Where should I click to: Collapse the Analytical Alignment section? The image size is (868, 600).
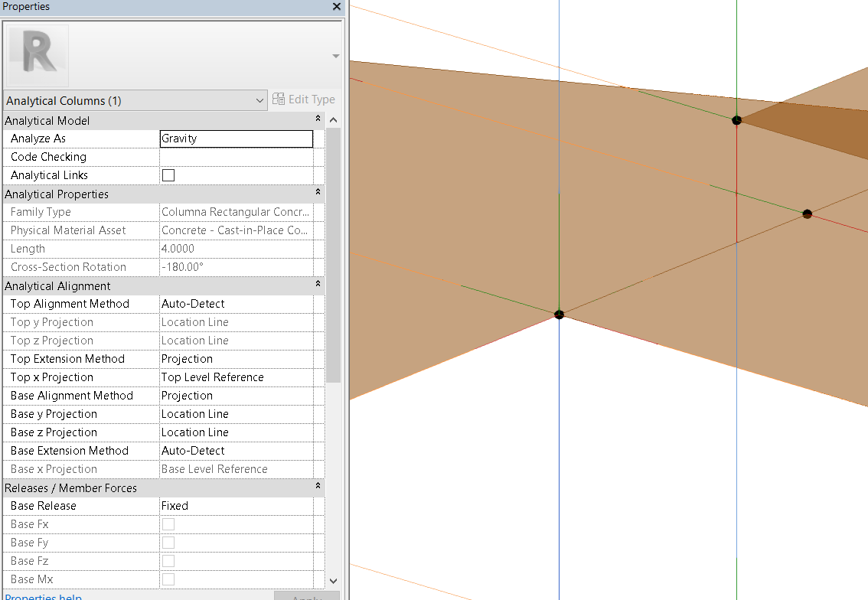pos(318,285)
